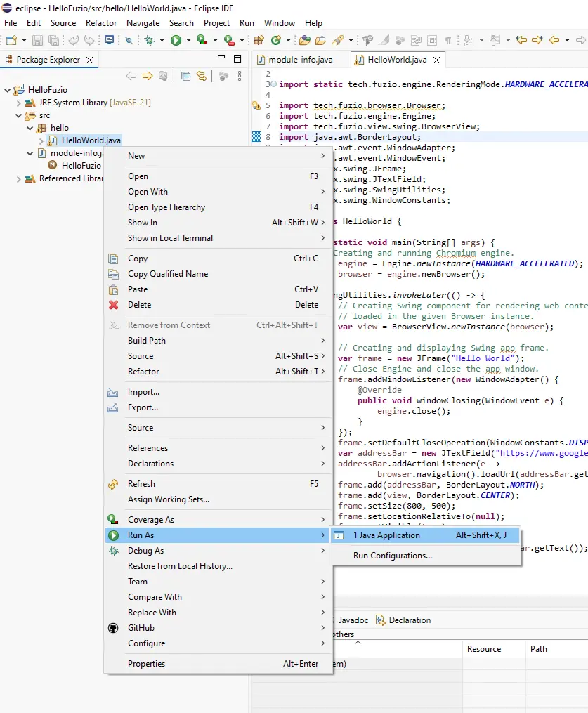Open Package Explorer view menu dots
Viewport: 588px width, 713px height.
(239, 76)
